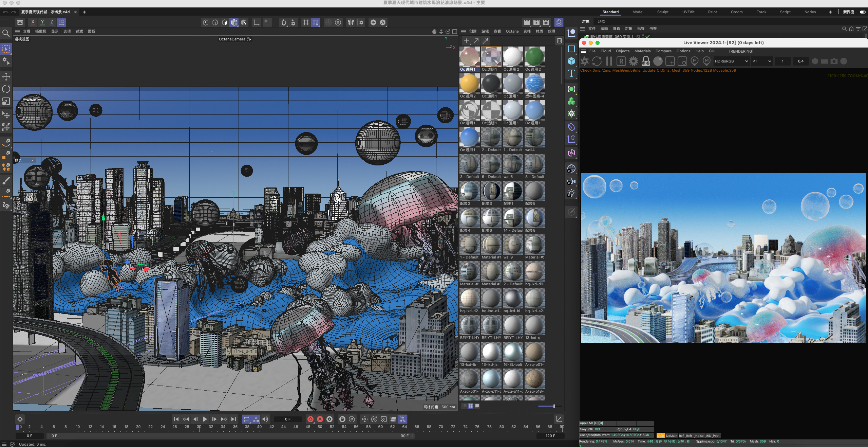Select the Scale tool in the left toolbar
Viewport: 868px width, 447px height.
pyautogui.click(x=6, y=102)
